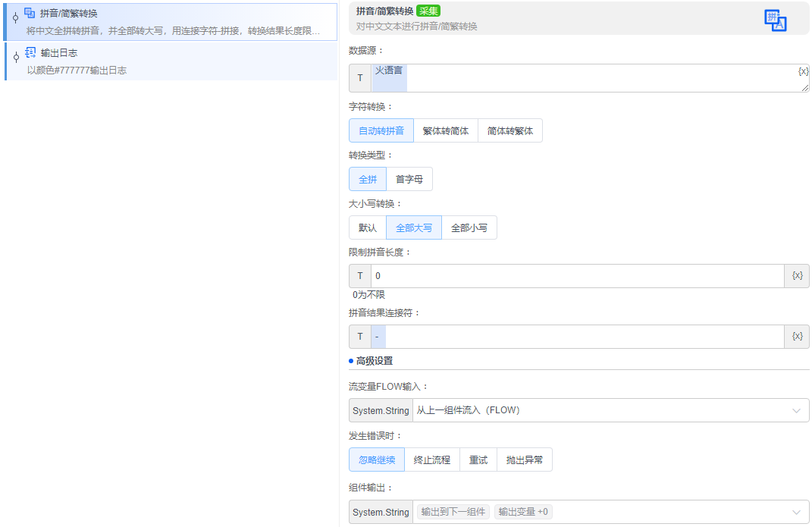Click the {X} icon on 拼音结果连接符 field
The width and height of the screenshot is (812, 527).
(797, 336)
